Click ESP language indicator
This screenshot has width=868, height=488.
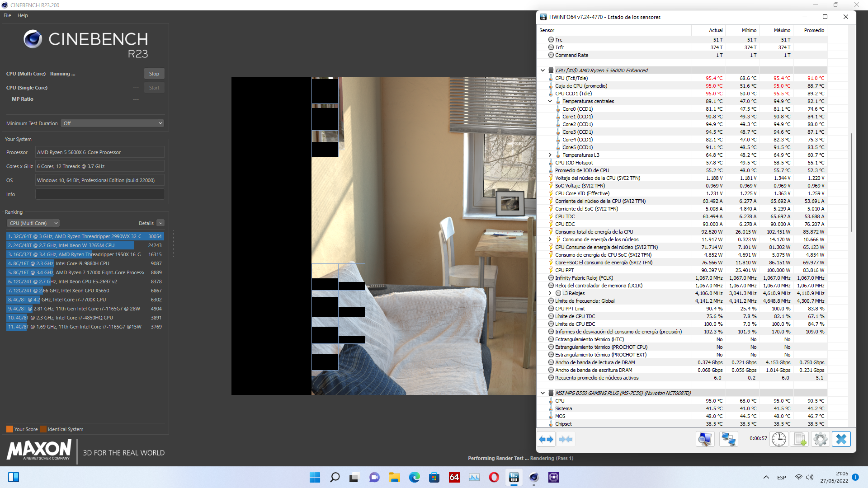(x=782, y=478)
